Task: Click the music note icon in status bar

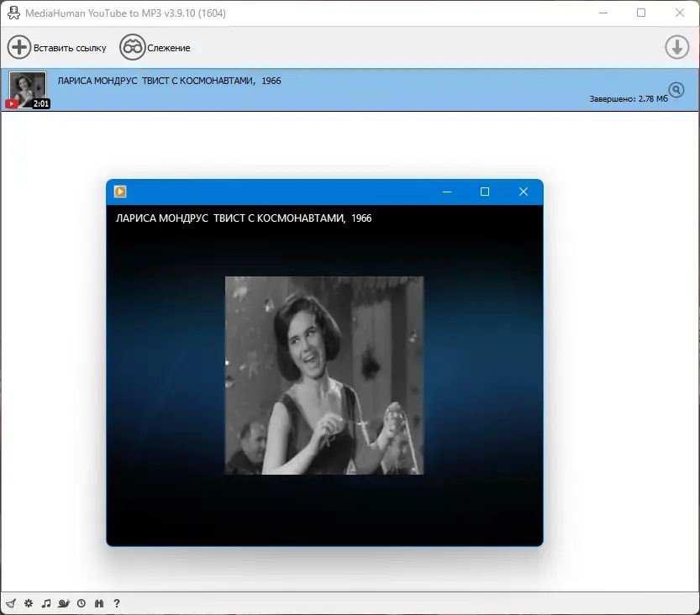Action: [46, 603]
